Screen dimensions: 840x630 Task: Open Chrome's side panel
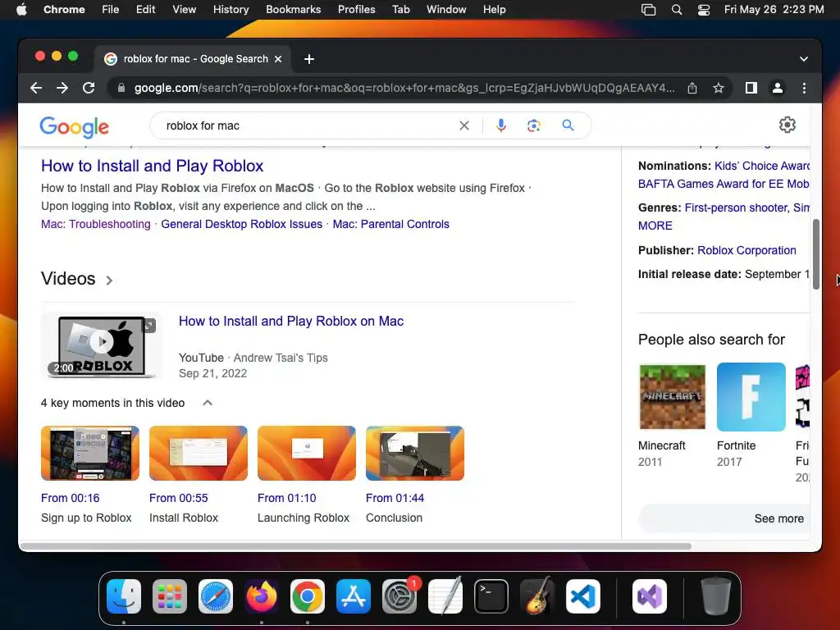pos(751,88)
